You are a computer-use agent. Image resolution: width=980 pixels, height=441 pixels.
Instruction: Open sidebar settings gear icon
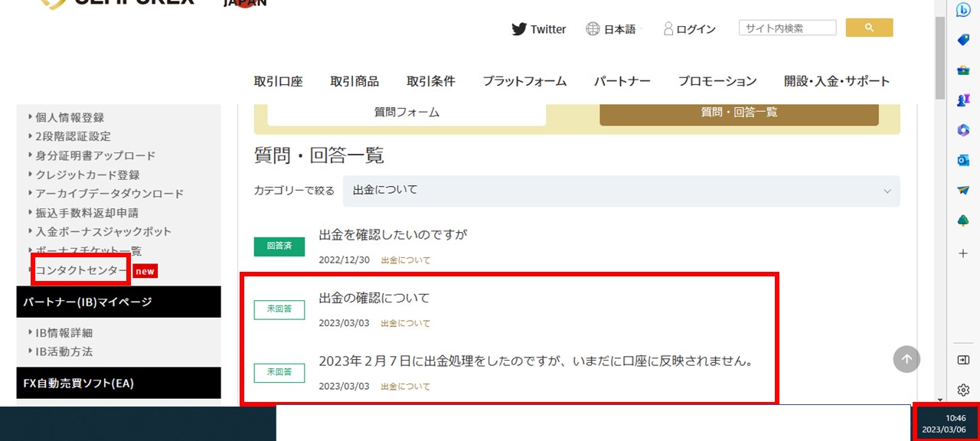tap(963, 390)
